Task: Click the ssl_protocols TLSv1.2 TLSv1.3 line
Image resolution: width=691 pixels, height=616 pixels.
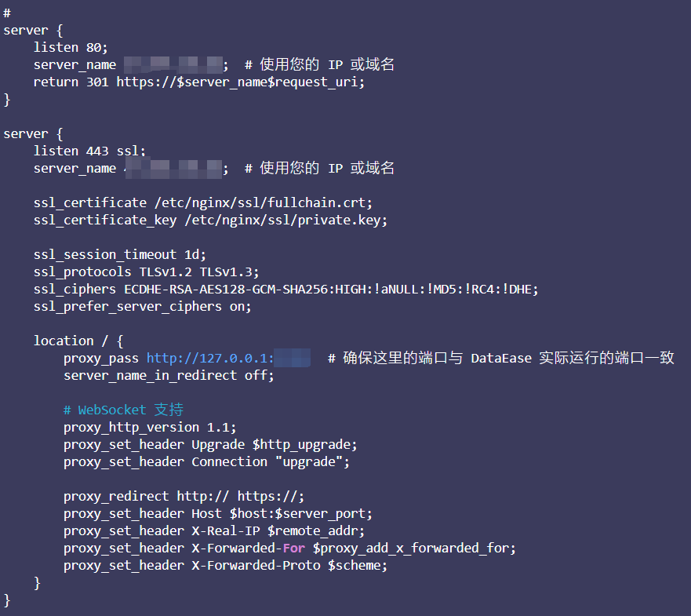Action: pos(147,272)
